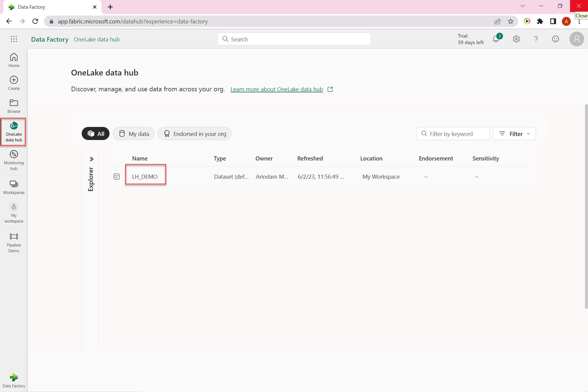Viewport: 588px width, 392px height.
Task: Expand the Explorer pane chevrons
Action: click(92, 159)
